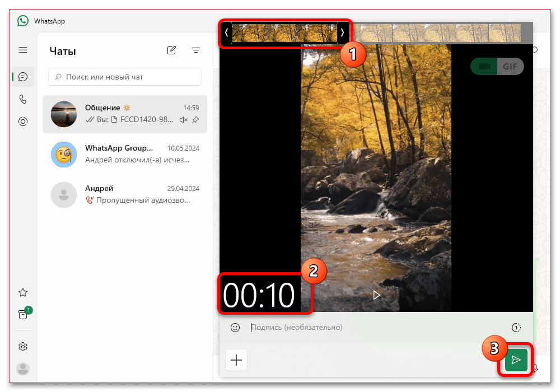Open WhatsApp settings gear

click(23, 347)
